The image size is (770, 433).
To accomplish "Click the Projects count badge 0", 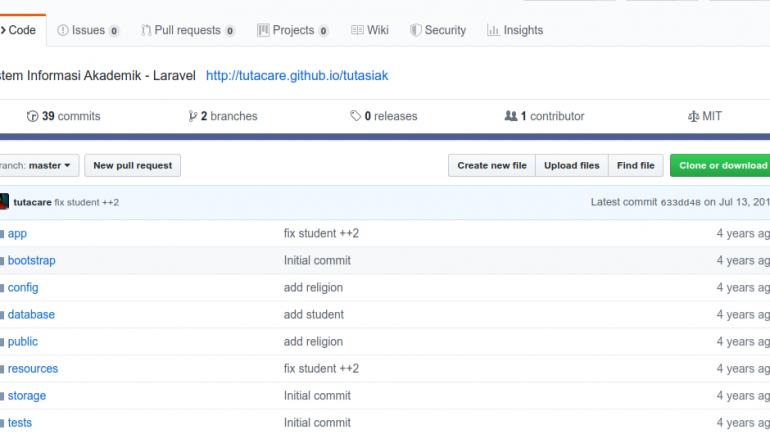I will (323, 31).
